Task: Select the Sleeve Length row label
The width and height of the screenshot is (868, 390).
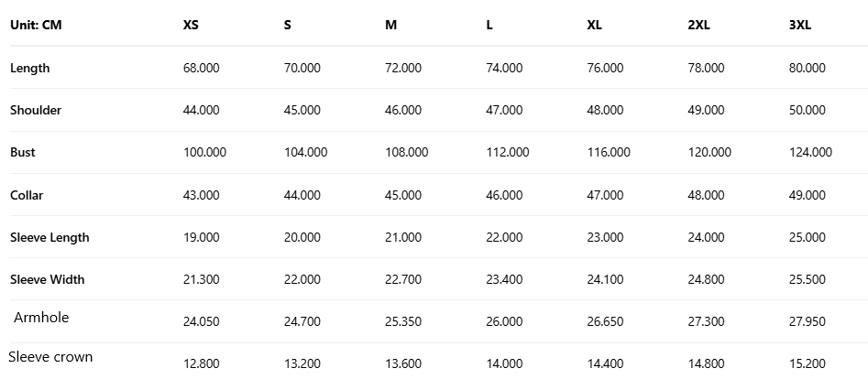Action: (x=49, y=237)
